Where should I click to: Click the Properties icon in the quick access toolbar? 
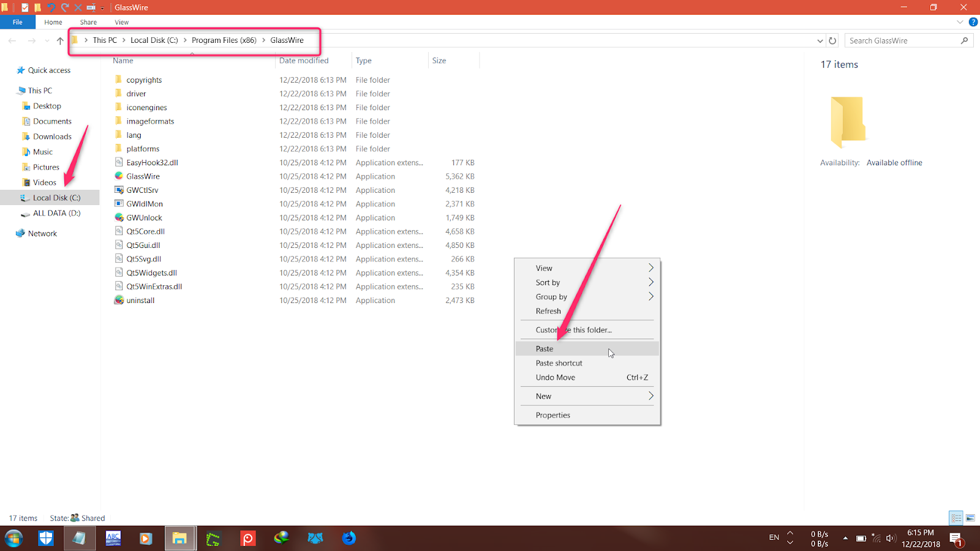pos(24,7)
